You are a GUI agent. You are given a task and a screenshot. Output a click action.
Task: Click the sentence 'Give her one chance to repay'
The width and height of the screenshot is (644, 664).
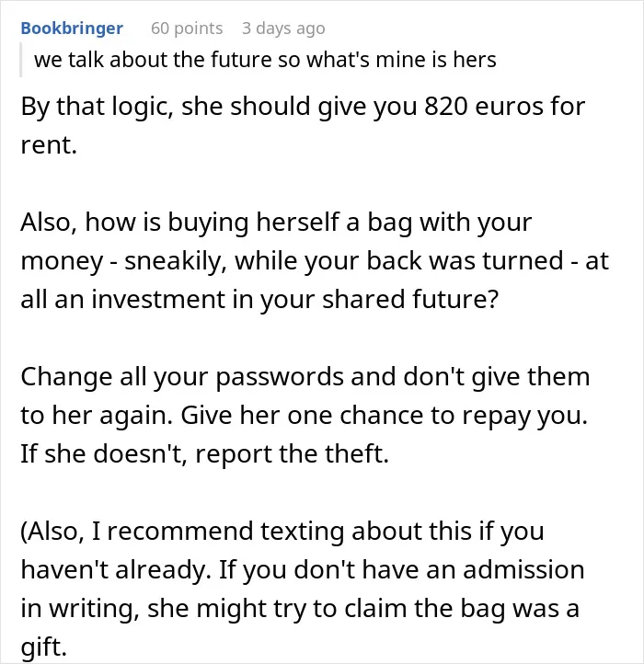(x=384, y=416)
